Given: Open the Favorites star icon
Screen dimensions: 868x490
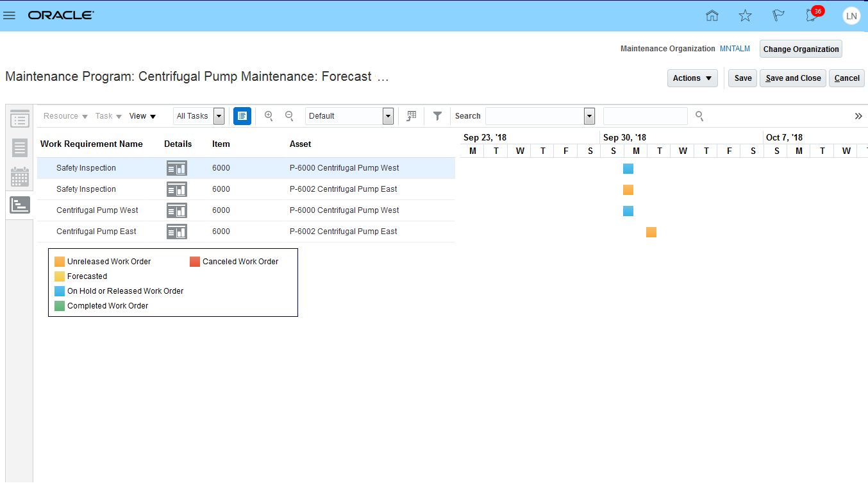Looking at the screenshot, I should [x=745, y=15].
